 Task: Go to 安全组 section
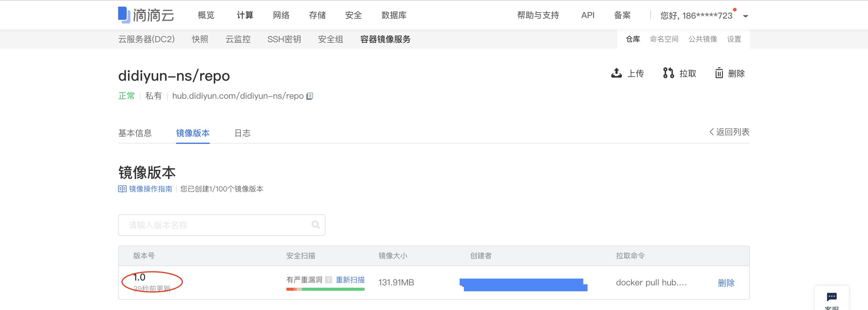331,39
